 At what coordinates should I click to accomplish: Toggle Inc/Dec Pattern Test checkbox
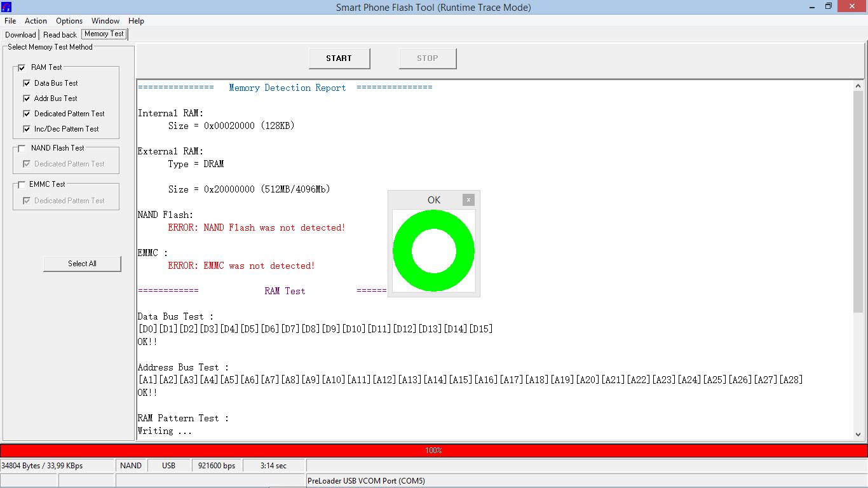coord(27,129)
